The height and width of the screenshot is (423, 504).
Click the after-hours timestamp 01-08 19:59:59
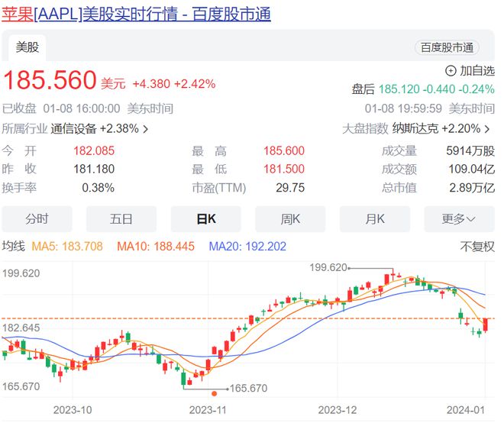pos(403,108)
